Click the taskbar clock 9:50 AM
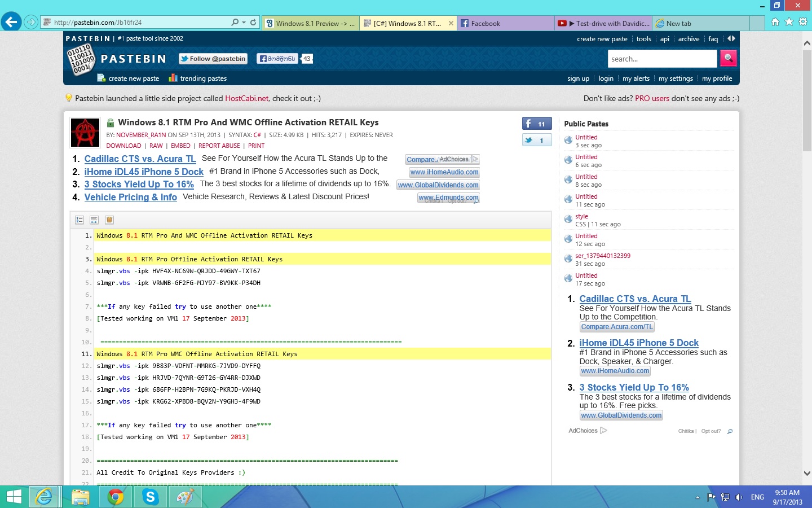 click(x=787, y=493)
